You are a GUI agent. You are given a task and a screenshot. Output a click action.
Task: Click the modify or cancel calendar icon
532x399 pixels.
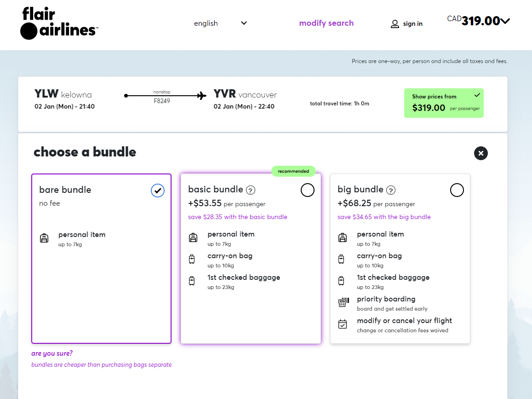point(343,324)
